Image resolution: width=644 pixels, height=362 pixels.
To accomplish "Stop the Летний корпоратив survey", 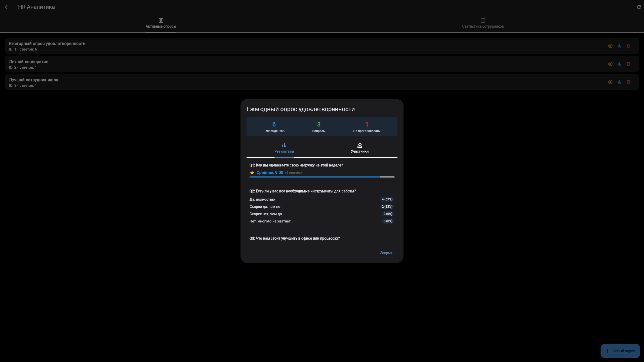I will click(610, 64).
